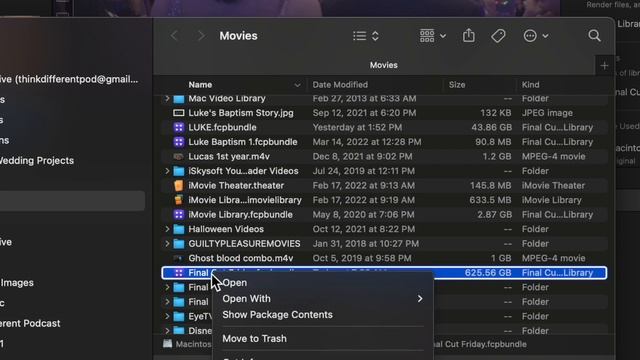Screen dimensions: 640x360
Task: Click the Luke Baptism 1.fcpbundle icon
Action: [x=179, y=142]
